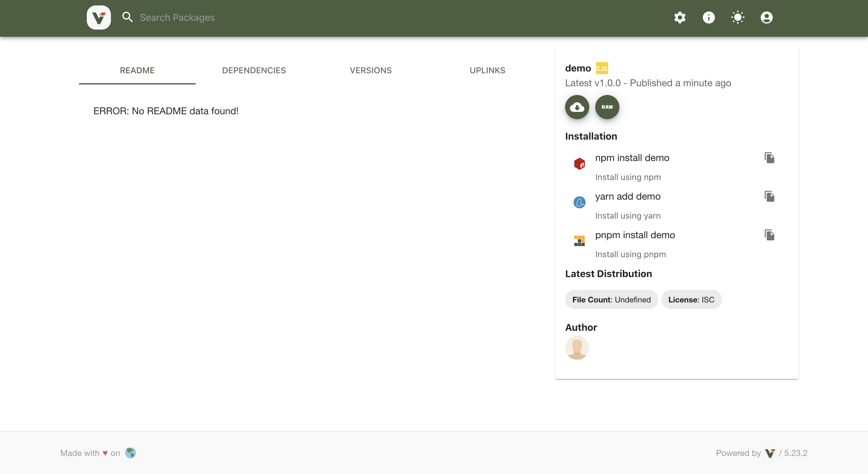Open the RAW manifest viewer
Viewport: 868px width, 474px height.
coord(607,107)
